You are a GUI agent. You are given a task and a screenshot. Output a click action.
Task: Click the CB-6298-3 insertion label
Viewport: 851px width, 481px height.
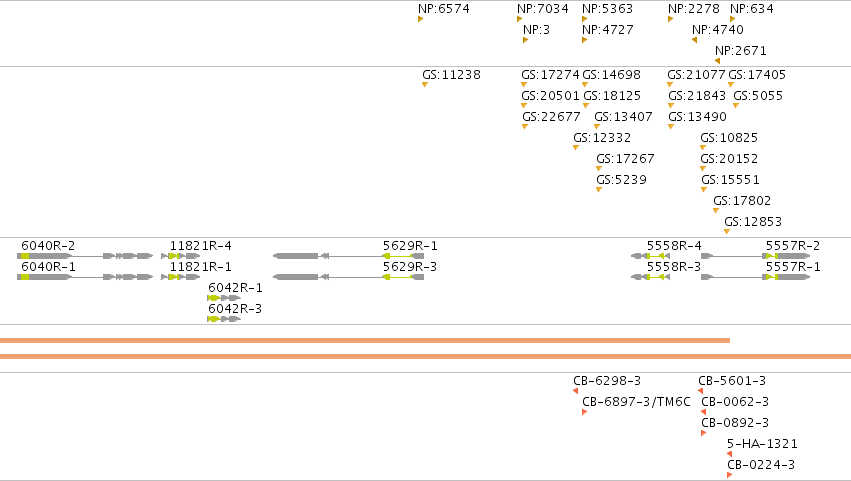click(x=607, y=381)
